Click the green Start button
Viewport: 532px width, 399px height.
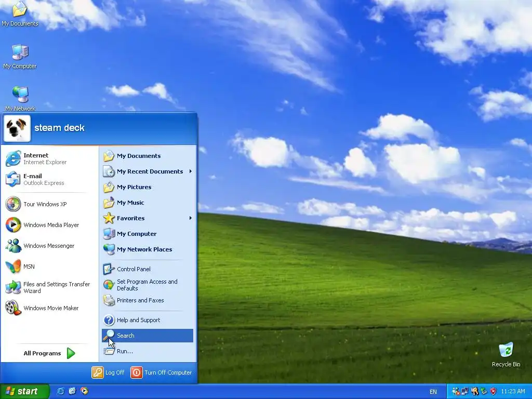[24, 391]
